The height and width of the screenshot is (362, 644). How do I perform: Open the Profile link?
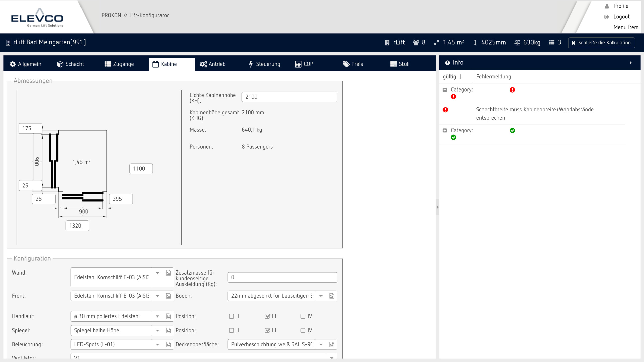621,6
